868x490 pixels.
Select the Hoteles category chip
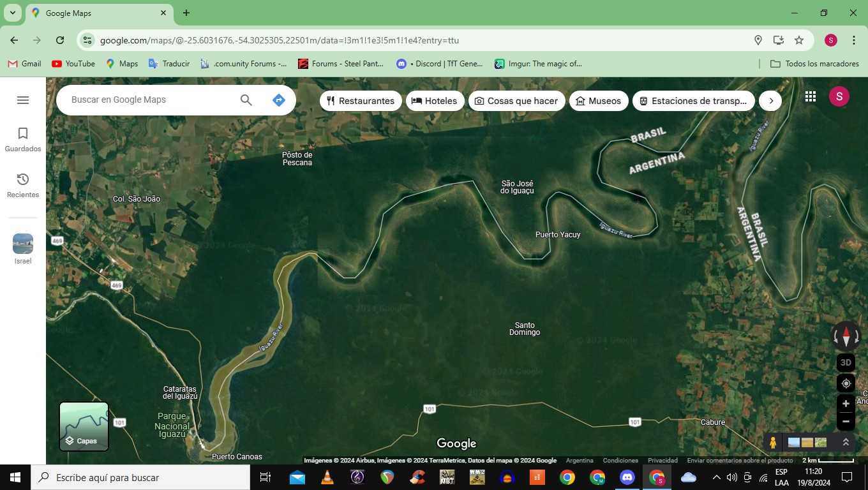coord(435,101)
